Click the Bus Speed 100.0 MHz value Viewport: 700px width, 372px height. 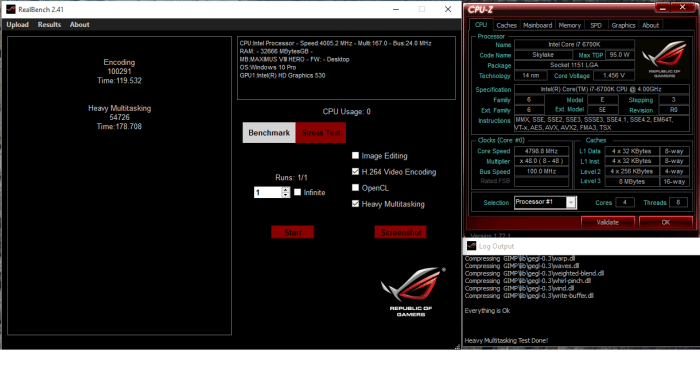point(542,171)
